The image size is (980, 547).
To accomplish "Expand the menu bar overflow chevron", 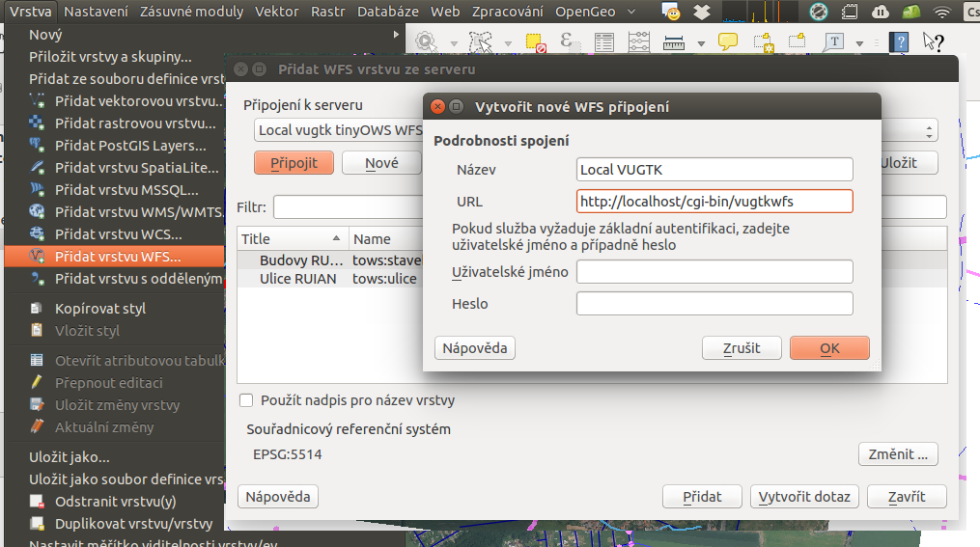I will 631,12.
